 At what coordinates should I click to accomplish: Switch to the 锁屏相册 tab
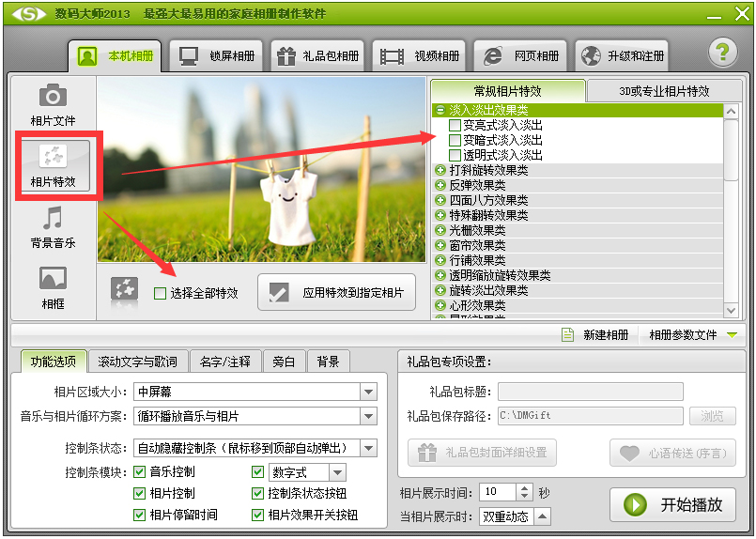click(x=216, y=56)
